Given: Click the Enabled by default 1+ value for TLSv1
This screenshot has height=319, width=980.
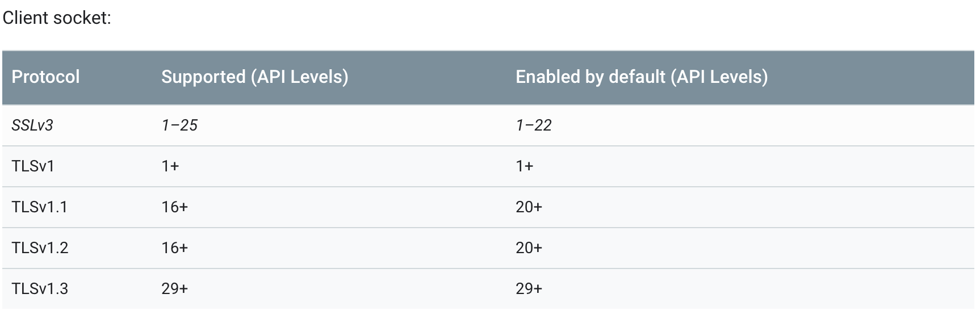Looking at the screenshot, I should tap(525, 166).
